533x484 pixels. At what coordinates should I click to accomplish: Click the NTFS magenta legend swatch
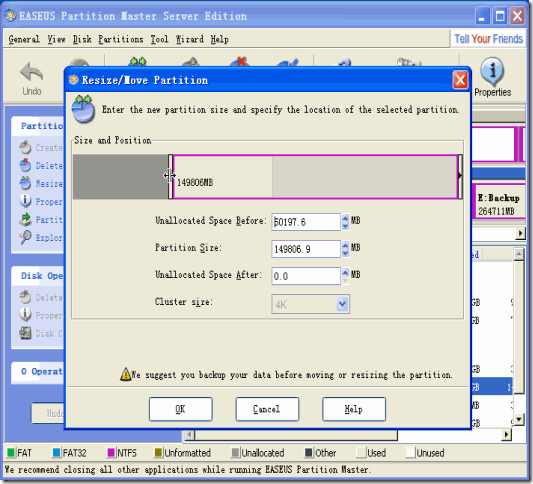111,453
